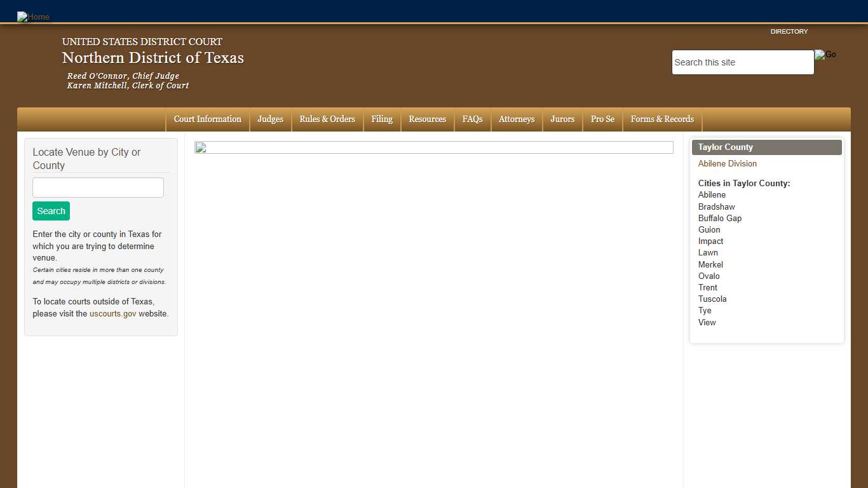Expand the Rules & Orders menu
This screenshot has height=488, width=868.
coord(327,119)
